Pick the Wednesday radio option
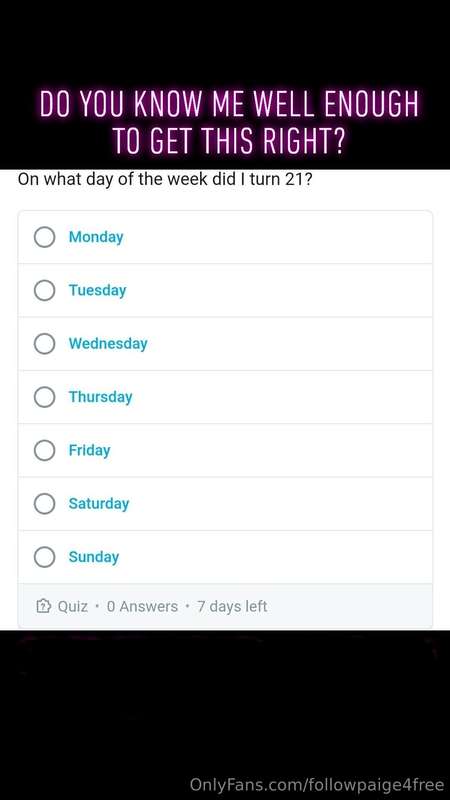The width and height of the screenshot is (450, 800). [x=44, y=344]
